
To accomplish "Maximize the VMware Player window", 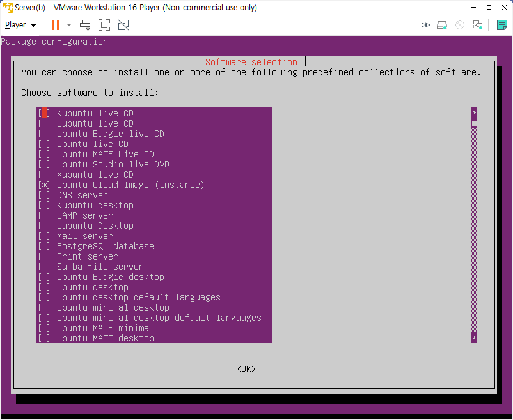I will point(489,7).
